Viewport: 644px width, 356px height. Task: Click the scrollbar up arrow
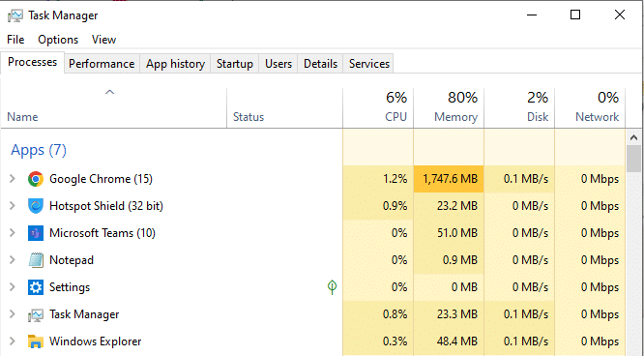633,137
